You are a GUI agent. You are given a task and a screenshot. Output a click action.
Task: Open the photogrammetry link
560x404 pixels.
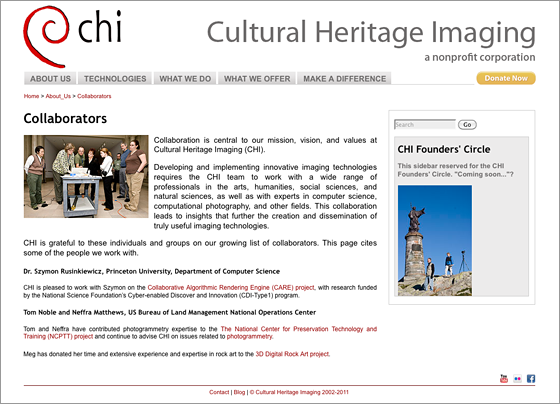[x=250, y=336]
